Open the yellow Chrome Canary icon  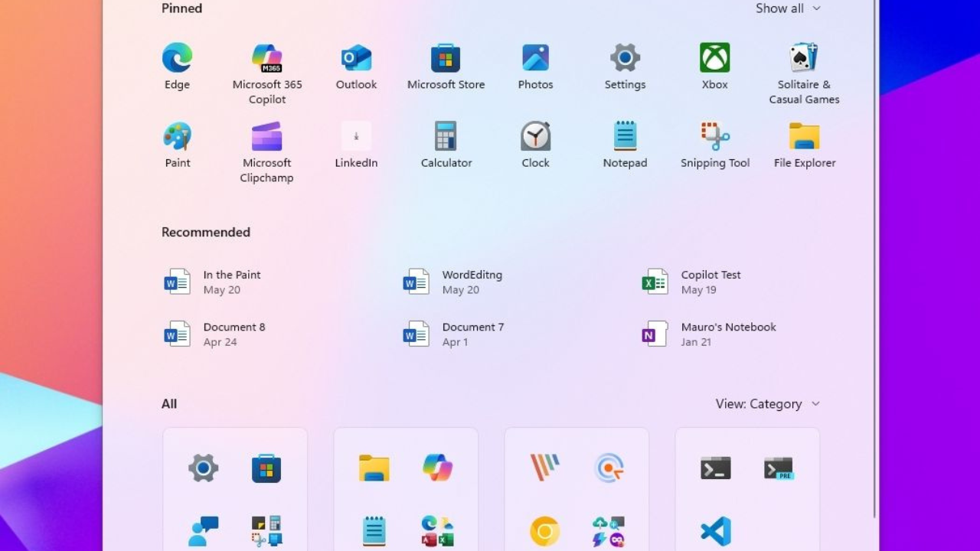545,531
